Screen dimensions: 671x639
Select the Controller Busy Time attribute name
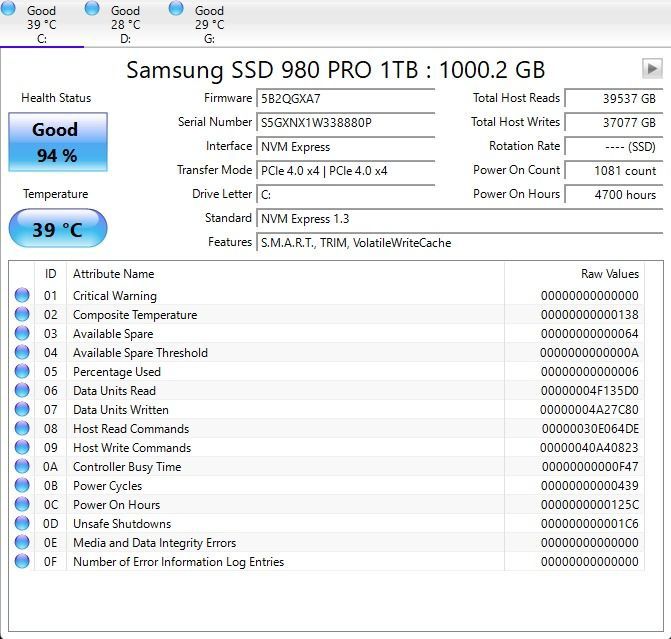click(127, 467)
